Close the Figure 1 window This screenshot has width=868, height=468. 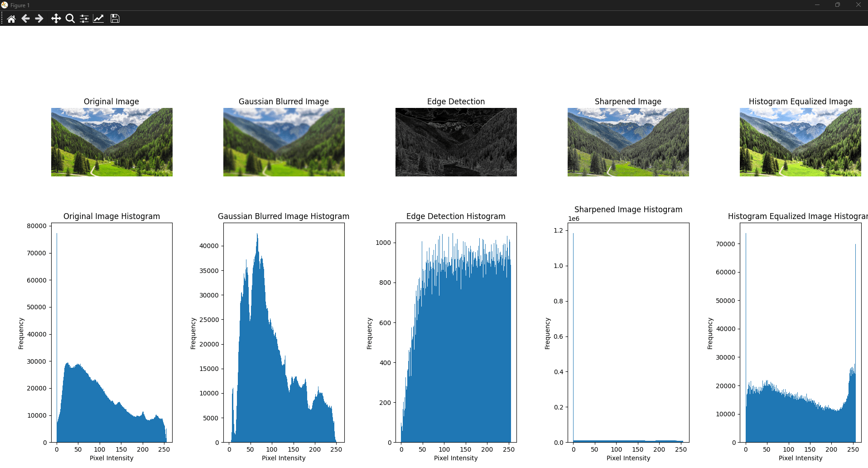[x=858, y=5]
